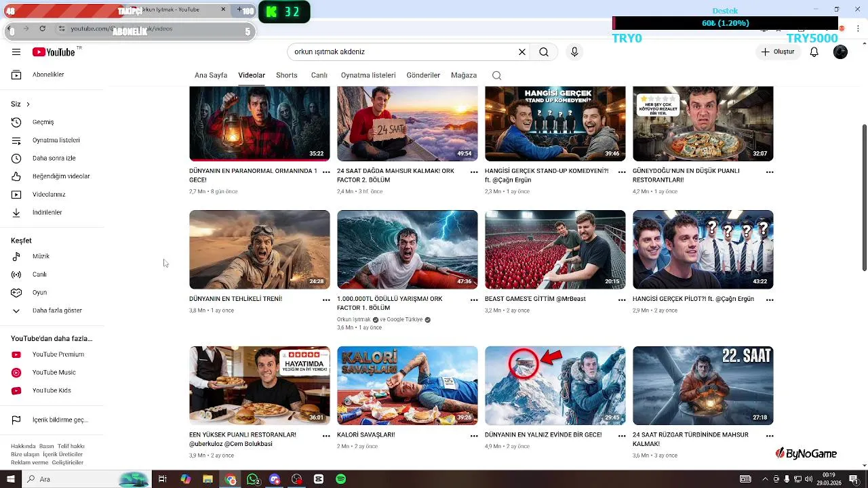Open 24 SAAT RÜZGAR TÜRBİNİNDE thumbnail

pyautogui.click(x=703, y=386)
